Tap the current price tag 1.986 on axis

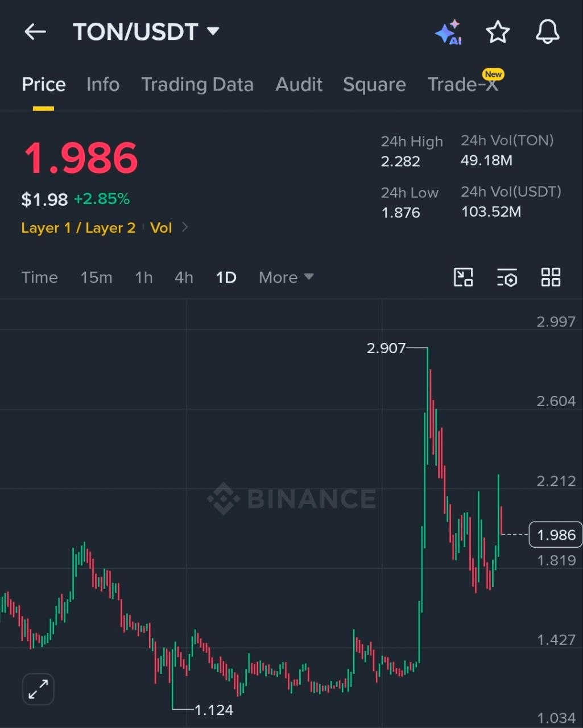[x=556, y=535]
